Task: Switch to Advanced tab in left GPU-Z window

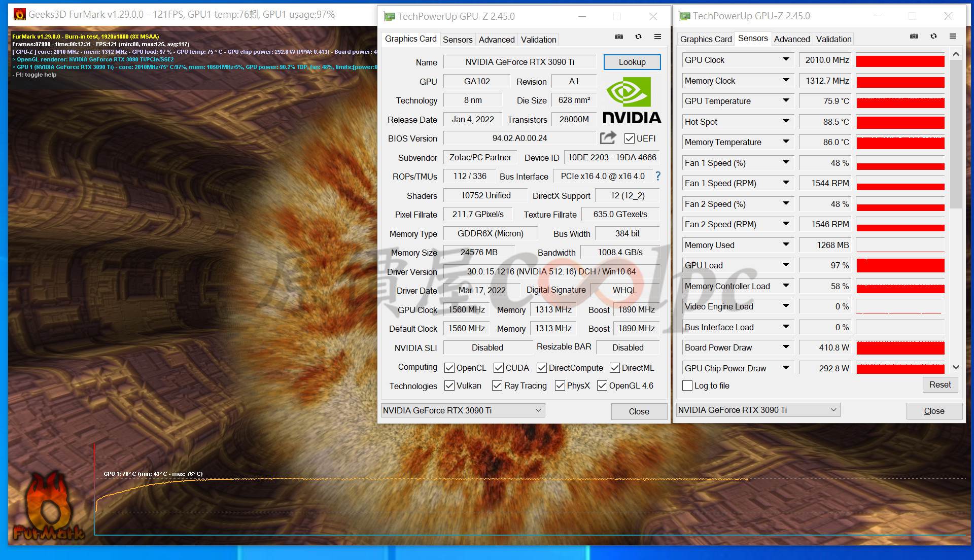Action: point(497,40)
